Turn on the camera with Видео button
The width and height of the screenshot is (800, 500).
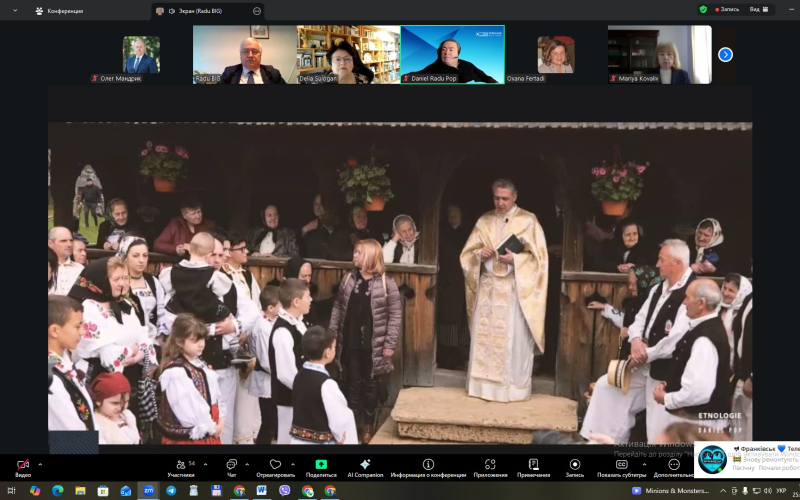click(x=22, y=466)
